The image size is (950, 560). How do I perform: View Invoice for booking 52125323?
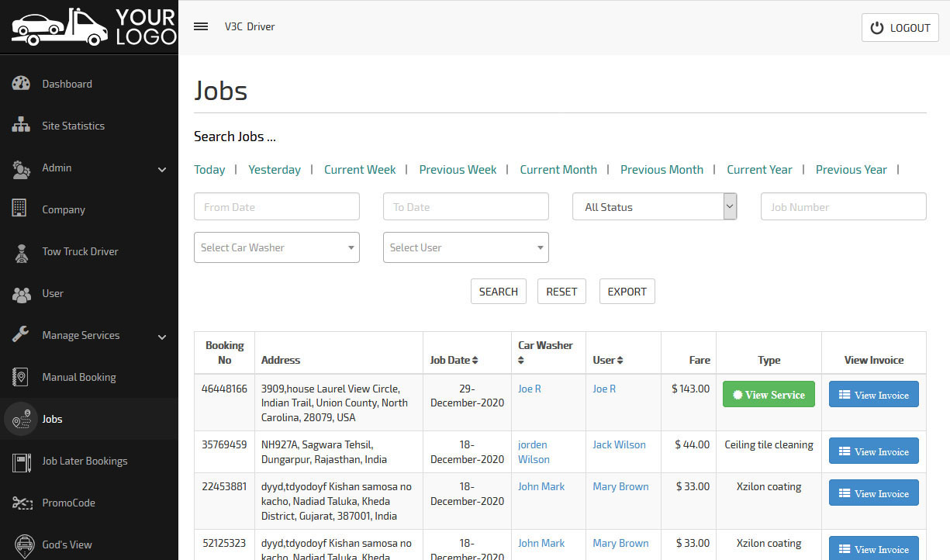[874, 548]
